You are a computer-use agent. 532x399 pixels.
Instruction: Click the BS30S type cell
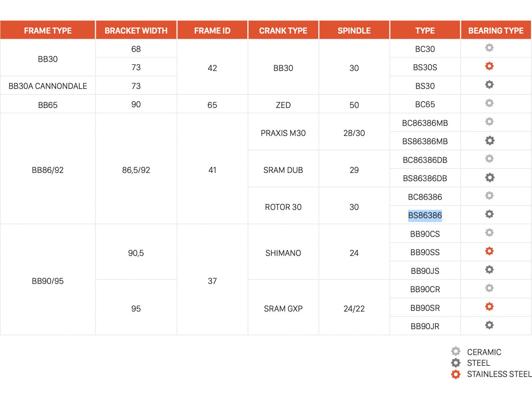click(x=425, y=67)
